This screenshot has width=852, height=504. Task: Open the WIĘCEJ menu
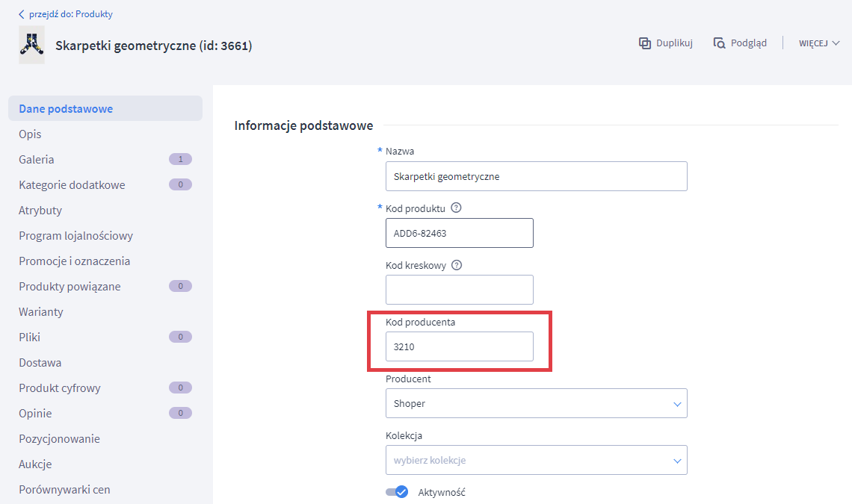pyautogui.click(x=819, y=43)
